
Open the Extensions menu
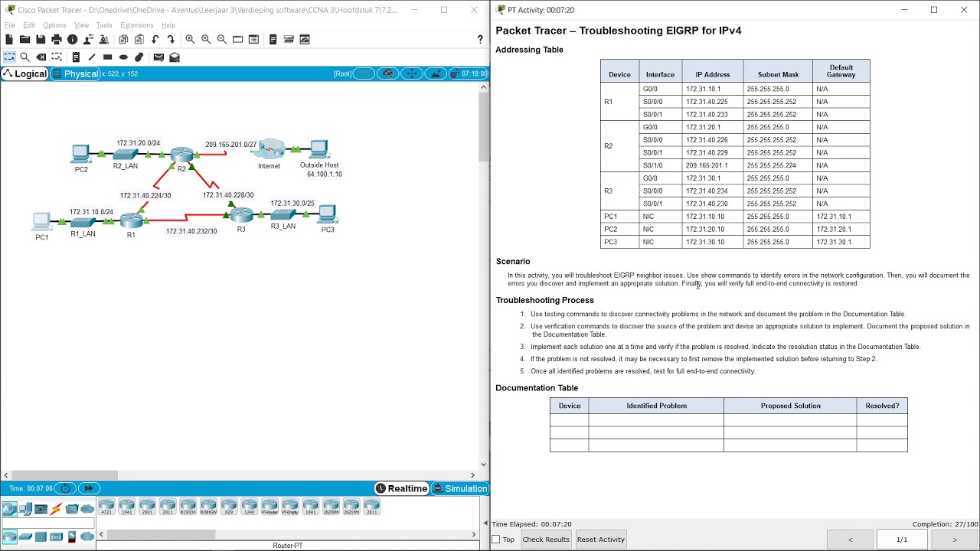[136, 25]
